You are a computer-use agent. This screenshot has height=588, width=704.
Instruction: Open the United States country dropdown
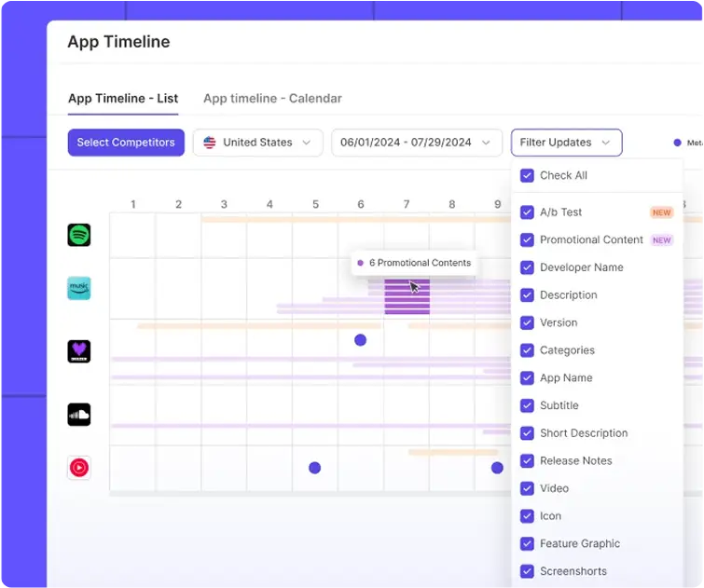coord(258,143)
